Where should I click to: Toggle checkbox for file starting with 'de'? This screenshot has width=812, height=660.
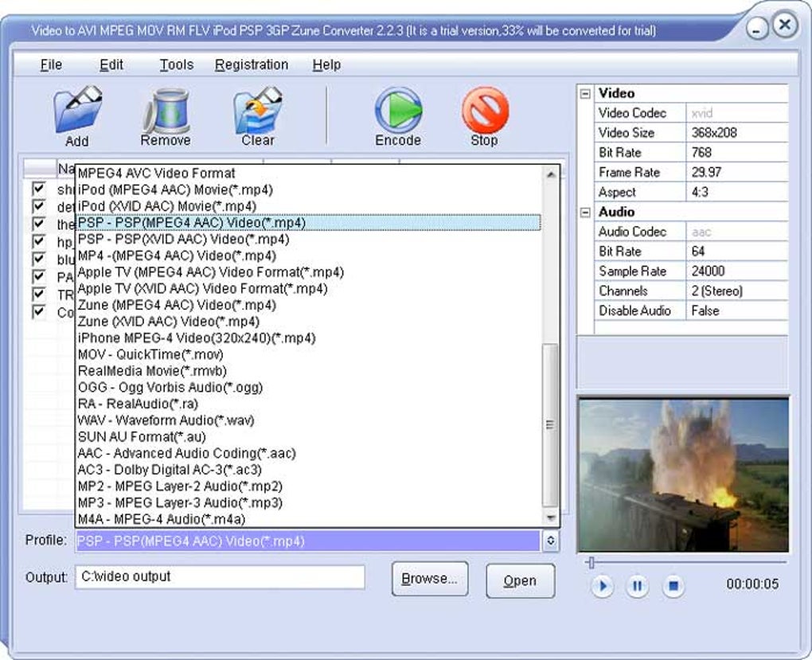(x=38, y=205)
